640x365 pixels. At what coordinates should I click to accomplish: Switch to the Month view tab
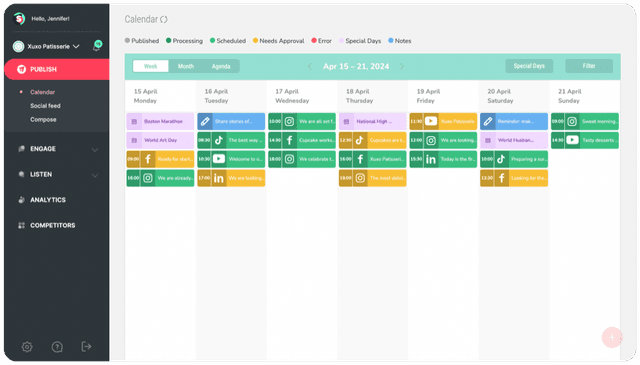point(186,66)
